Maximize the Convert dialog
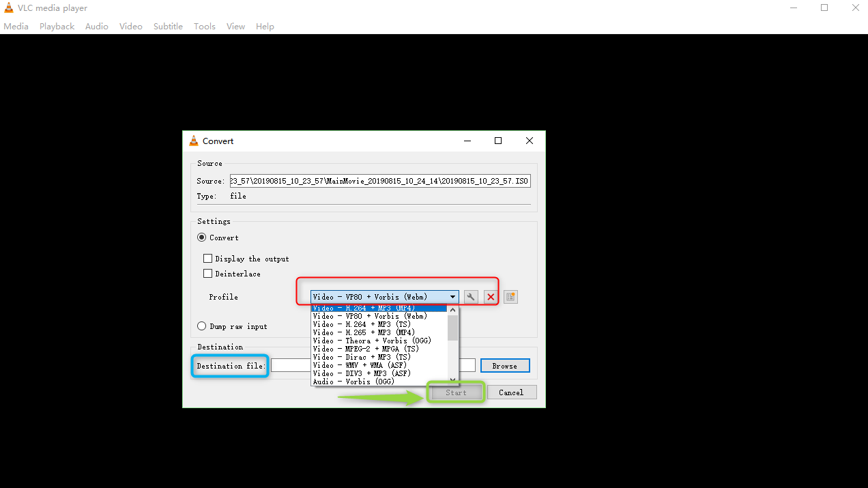The height and width of the screenshot is (488, 868). tap(498, 141)
